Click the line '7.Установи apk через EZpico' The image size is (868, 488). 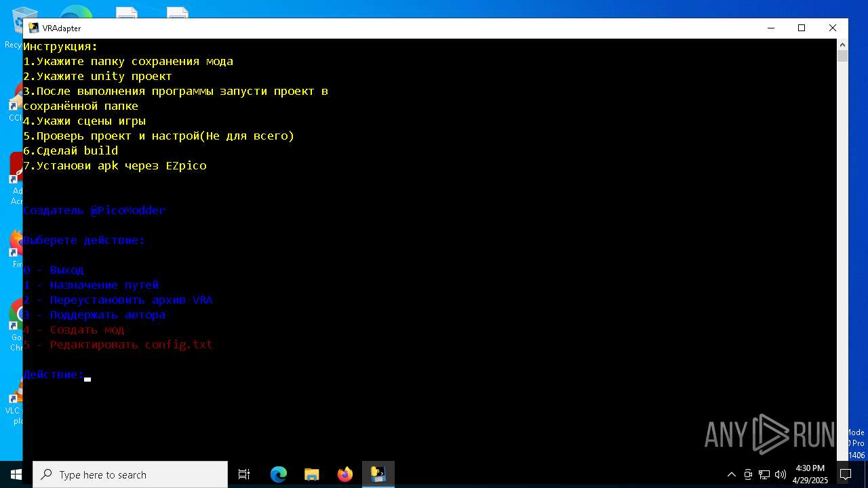(x=115, y=165)
